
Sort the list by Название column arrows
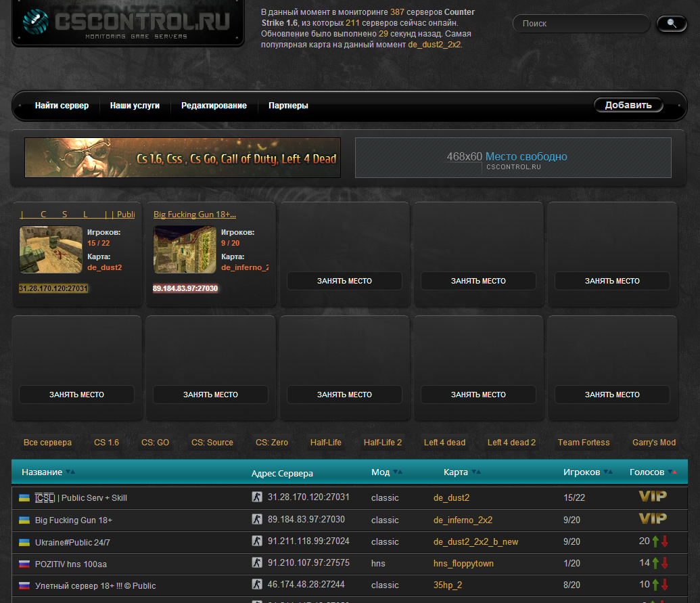pyautogui.click(x=70, y=472)
